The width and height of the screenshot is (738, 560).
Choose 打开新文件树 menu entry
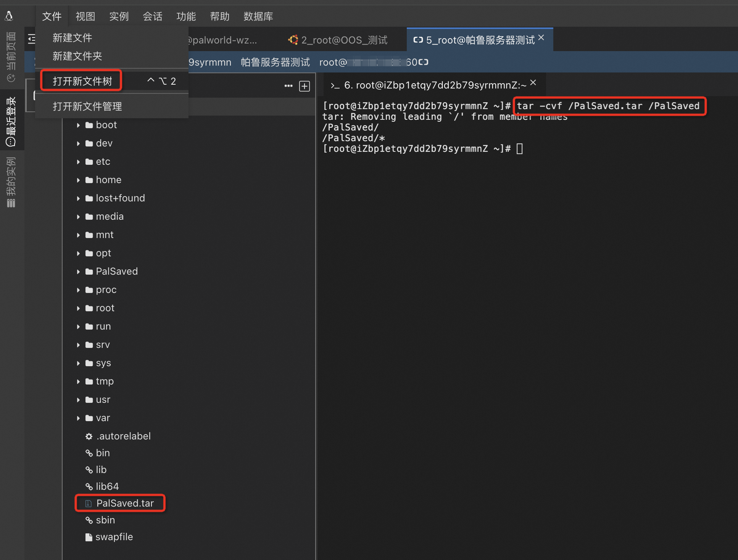(82, 81)
